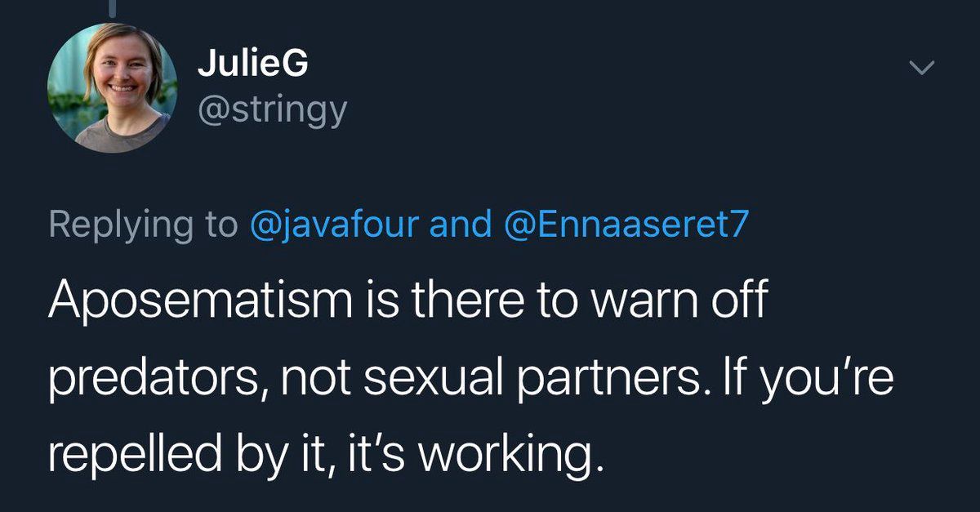This screenshot has height=512, width=980.
Task: Click the word "and" between the mentions
Action: (460, 225)
